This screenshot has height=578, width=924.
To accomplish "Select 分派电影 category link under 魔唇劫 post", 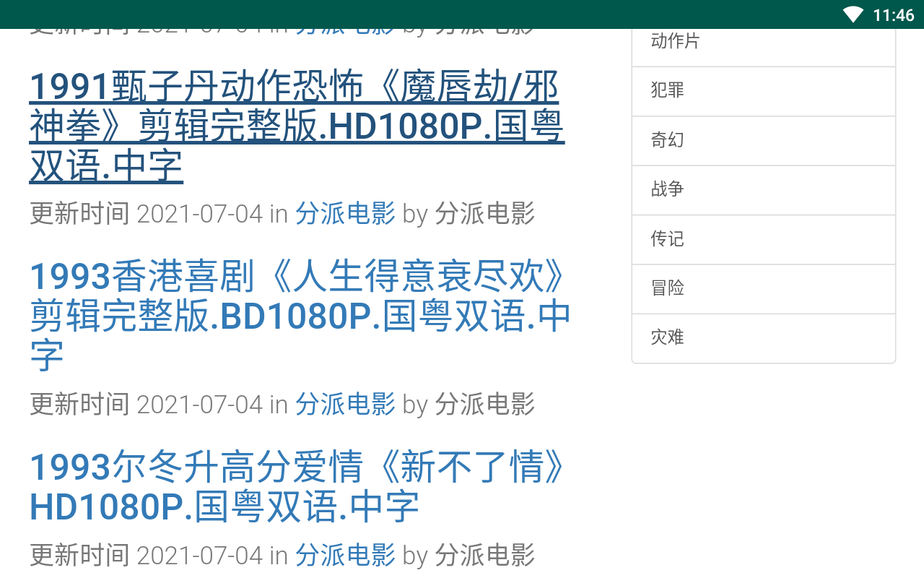I will click(345, 214).
